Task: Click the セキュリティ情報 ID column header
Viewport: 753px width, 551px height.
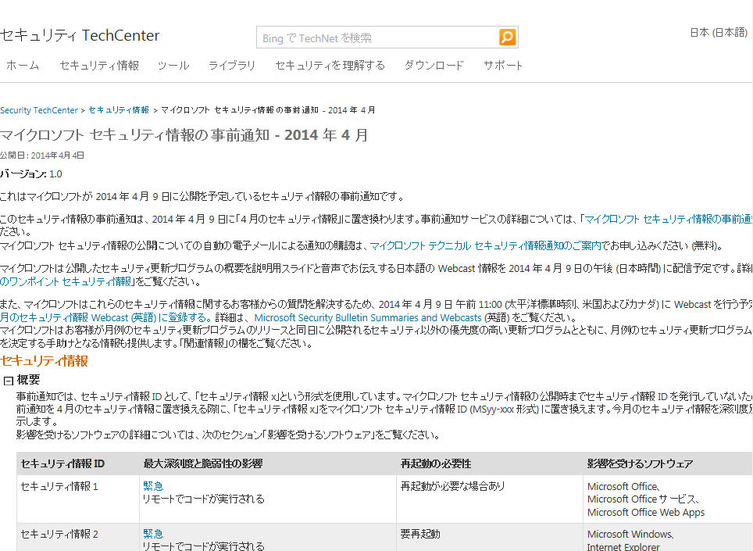Action: click(x=62, y=464)
